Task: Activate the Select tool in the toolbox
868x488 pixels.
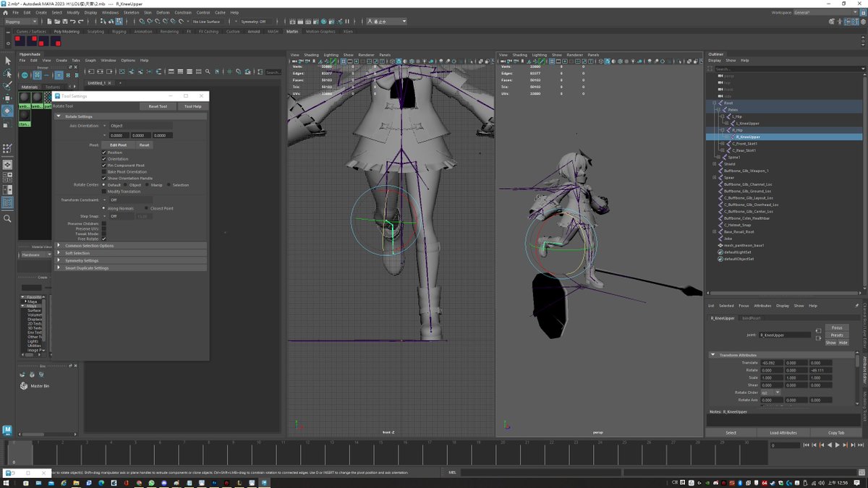Action: pos(7,61)
